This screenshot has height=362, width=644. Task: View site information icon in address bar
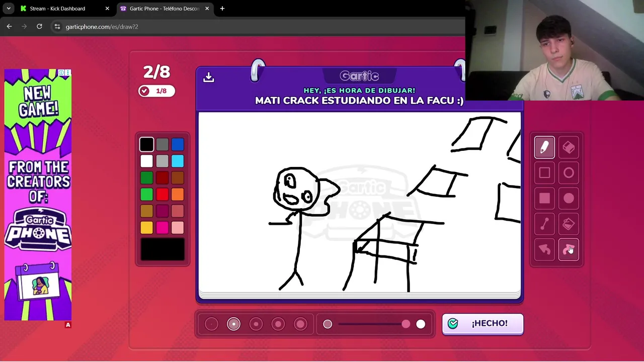57,27
